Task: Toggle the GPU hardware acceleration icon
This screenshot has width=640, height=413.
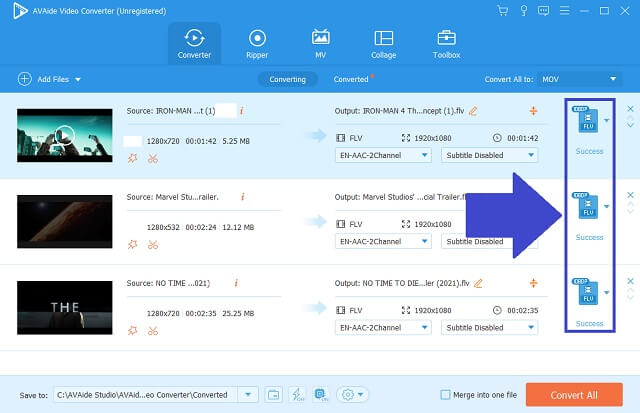Action: click(321, 395)
